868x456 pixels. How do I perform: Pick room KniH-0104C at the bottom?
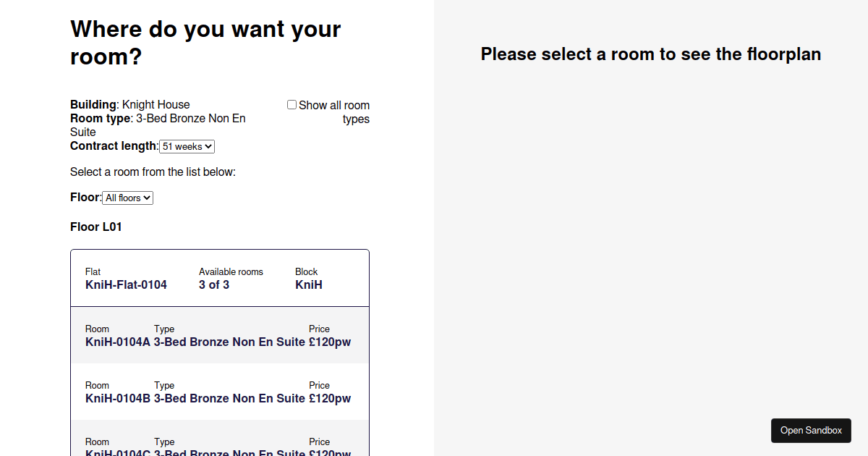(x=118, y=451)
